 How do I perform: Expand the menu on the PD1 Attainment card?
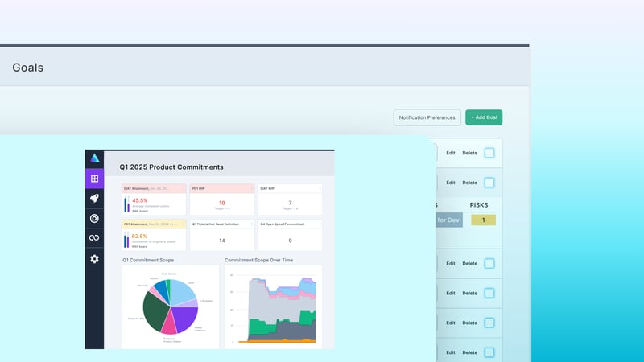click(182, 224)
